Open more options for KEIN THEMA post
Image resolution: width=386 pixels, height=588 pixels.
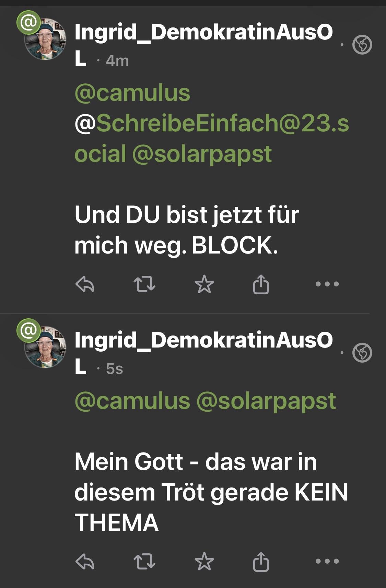327,561
